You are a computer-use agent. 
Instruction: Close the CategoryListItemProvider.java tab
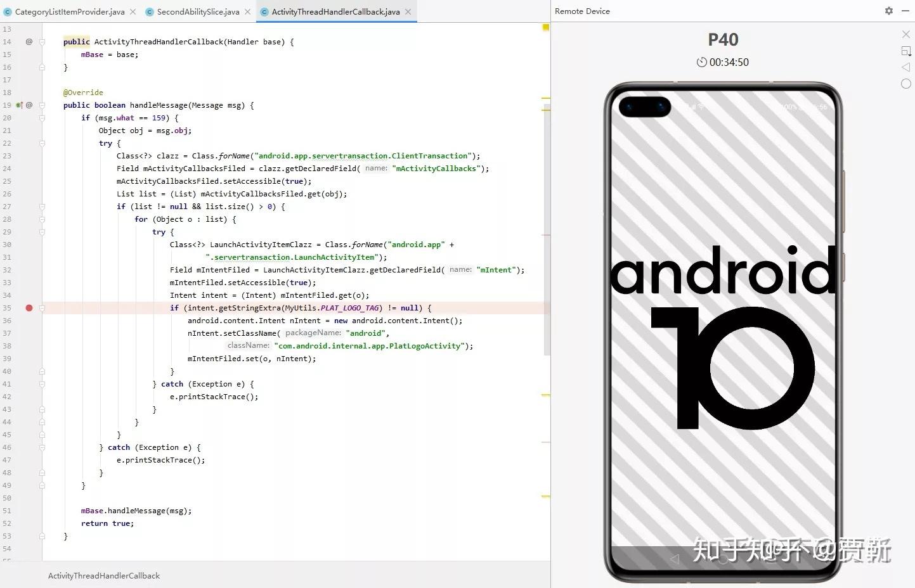133,12
